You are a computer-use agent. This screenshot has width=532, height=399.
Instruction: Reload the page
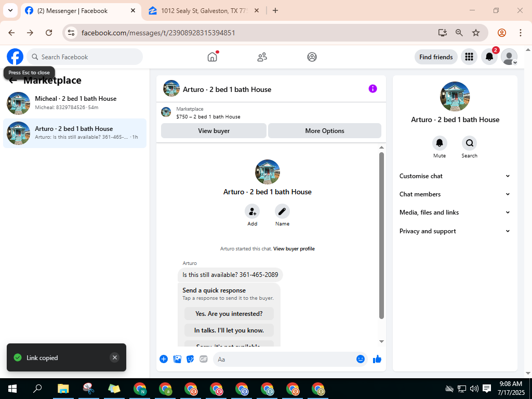point(49,33)
